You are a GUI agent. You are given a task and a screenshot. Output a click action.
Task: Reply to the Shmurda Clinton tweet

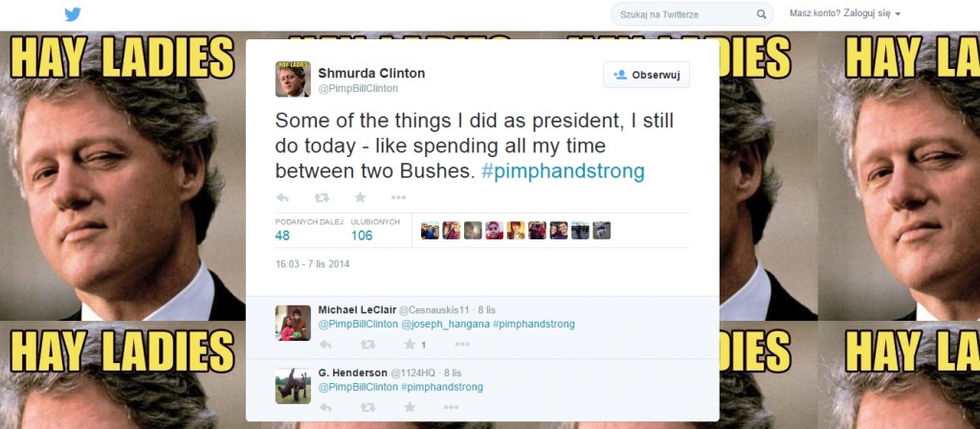coord(283,197)
